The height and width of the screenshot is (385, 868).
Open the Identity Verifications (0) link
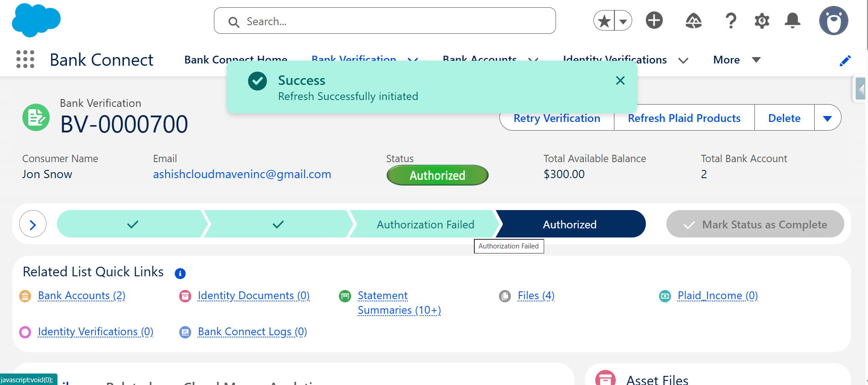[96, 332]
